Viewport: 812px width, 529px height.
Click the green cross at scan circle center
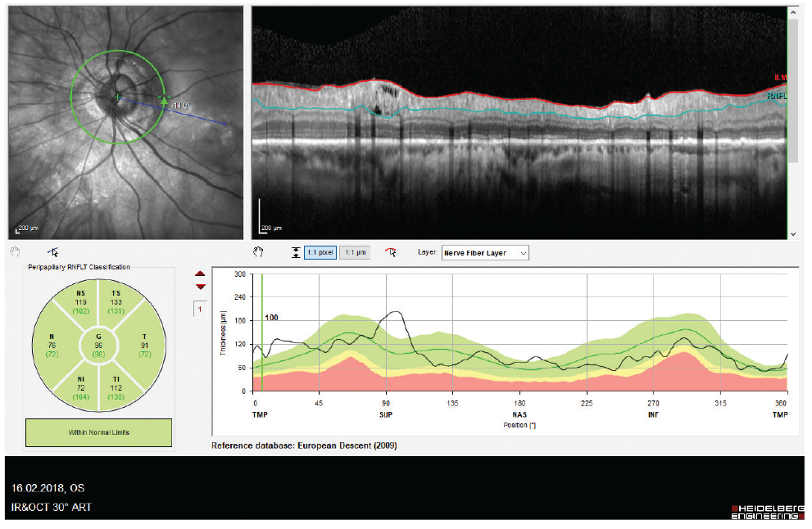117,97
